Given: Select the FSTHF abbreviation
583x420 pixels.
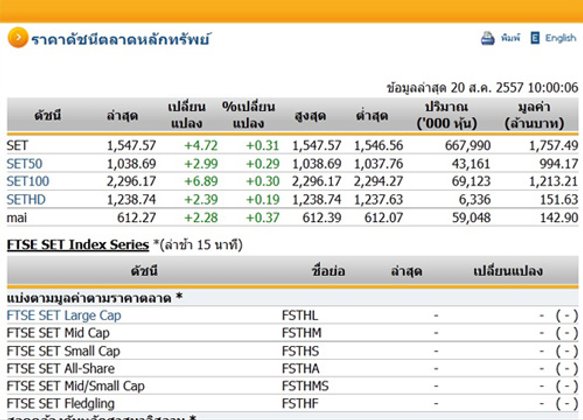Looking at the screenshot, I should point(300,404).
